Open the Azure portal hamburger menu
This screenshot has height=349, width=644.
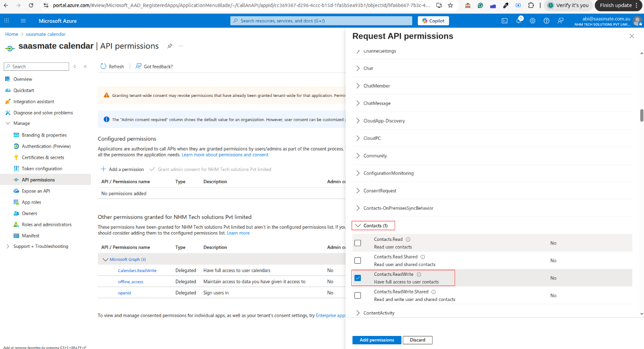tap(23, 21)
